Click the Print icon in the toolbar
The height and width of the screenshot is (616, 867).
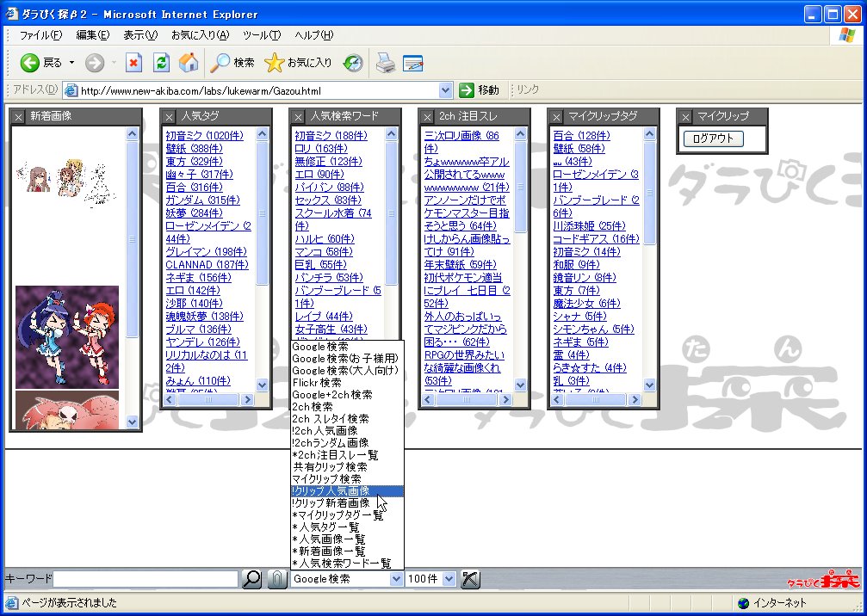tap(386, 63)
